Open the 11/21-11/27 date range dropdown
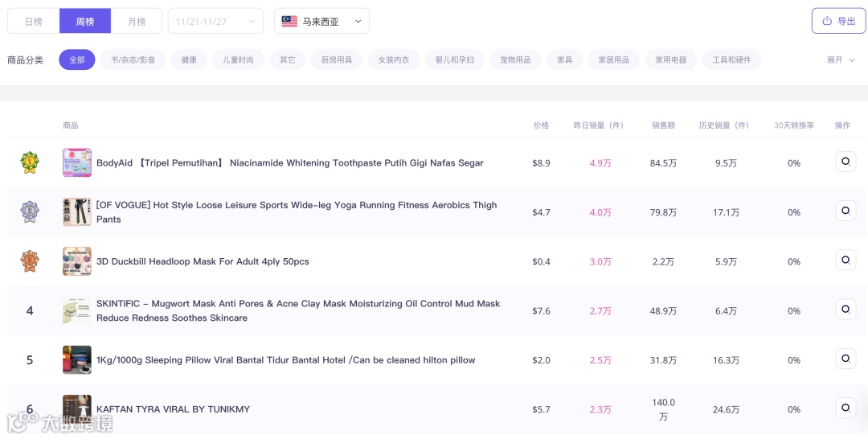Screen dimensions: 868x439 point(215,21)
